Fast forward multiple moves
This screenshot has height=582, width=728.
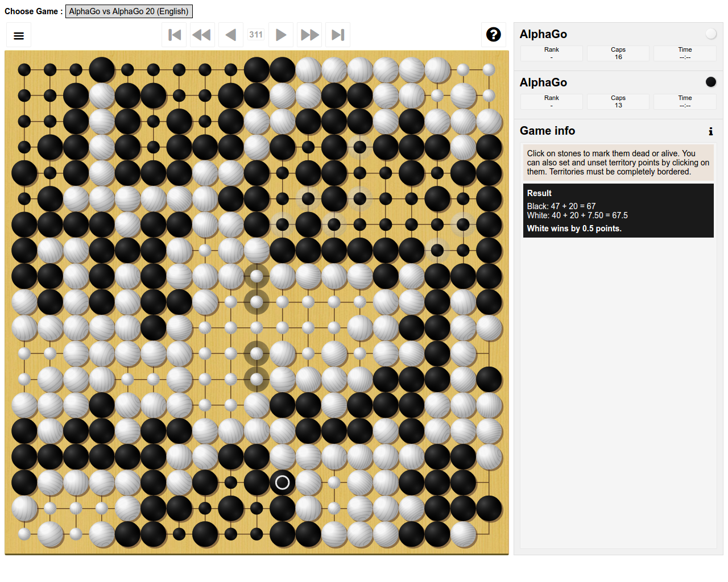[309, 35]
